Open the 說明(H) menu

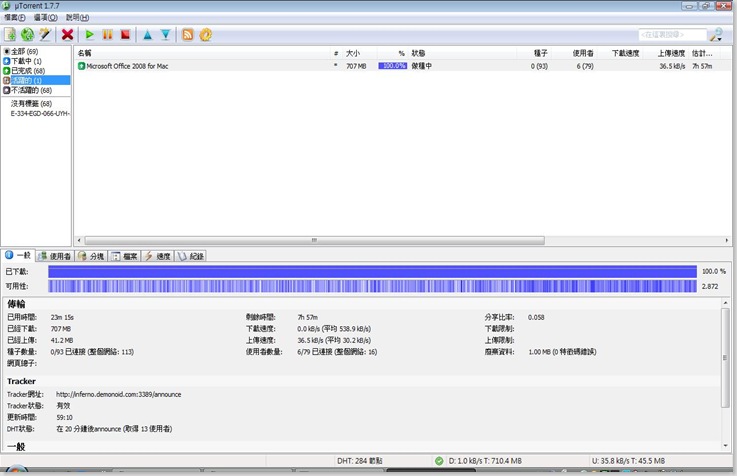(x=77, y=17)
